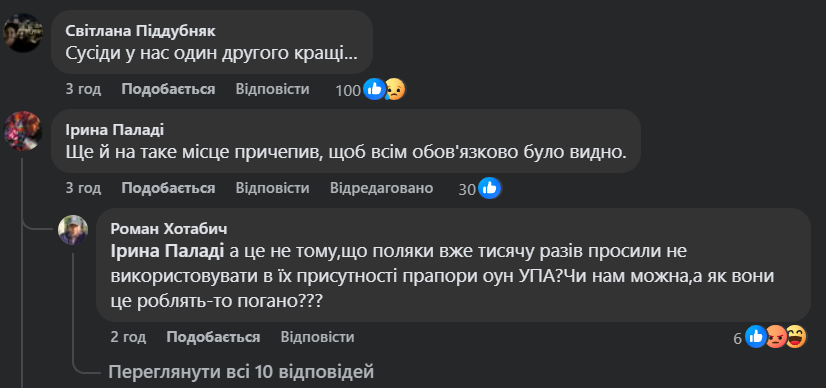Expand 'Переглянути всі 10 відповідей'
Viewport: 826px width, 388px height.
point(241,372)
